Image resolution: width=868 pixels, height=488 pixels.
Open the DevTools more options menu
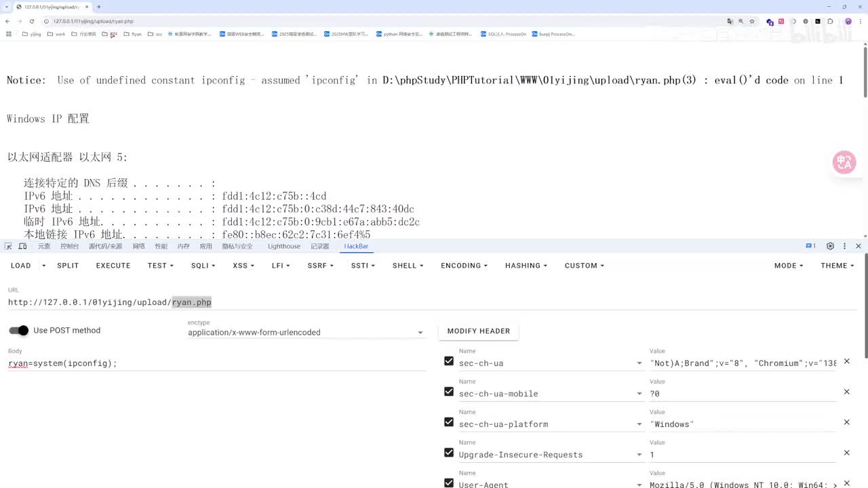pyautogui.click(x=844, y=246)
